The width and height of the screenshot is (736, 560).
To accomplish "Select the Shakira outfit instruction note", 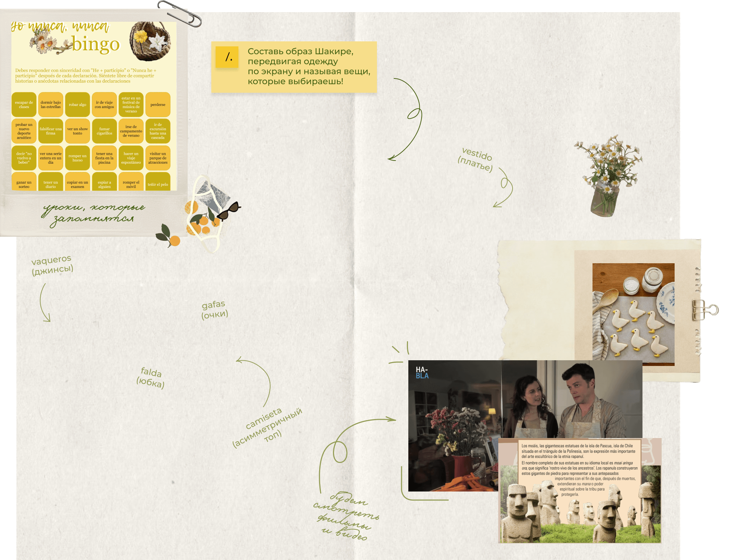I will 294,67.
